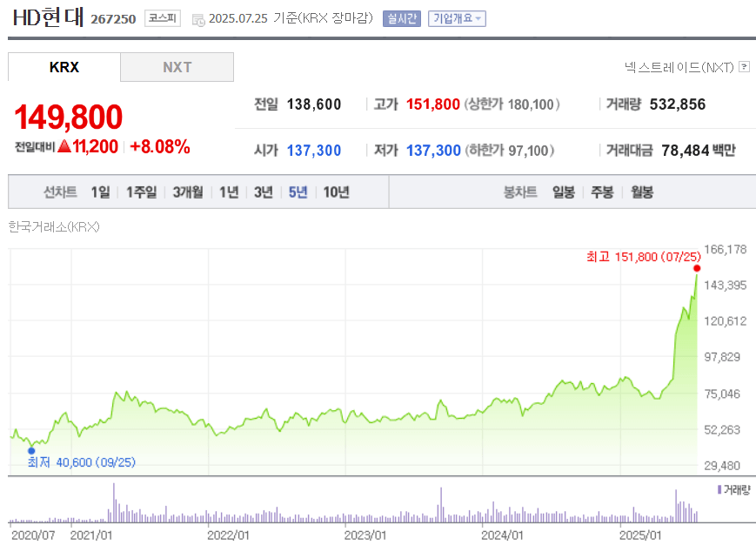
Task: Select the 3년 line chart period
Action: click(x=264, y=192)
